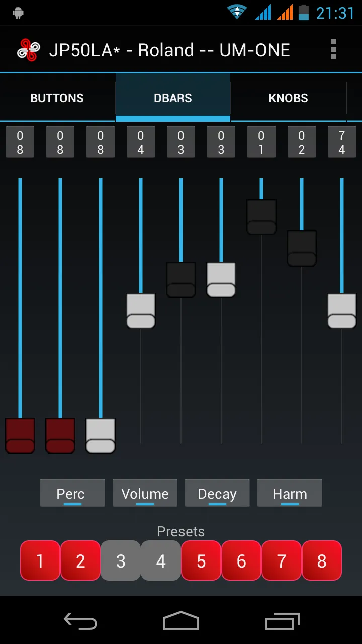
Task: Tap the fifth drawbar value box showing 03
Action: pyautogui.click(x=181, y=142)
